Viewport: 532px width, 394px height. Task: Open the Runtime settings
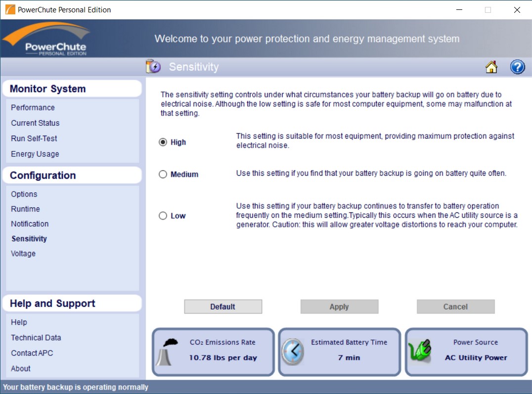click(x=25, y=209)
